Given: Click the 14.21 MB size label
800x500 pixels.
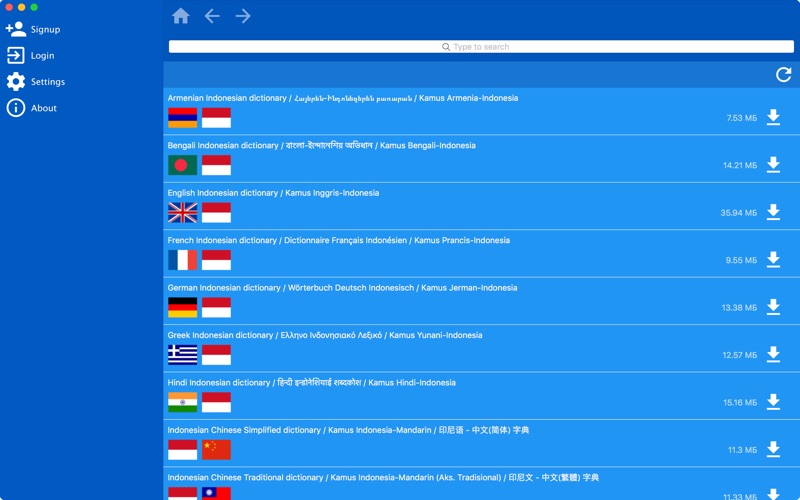Looking at the screenshot, I should [740, 165].
